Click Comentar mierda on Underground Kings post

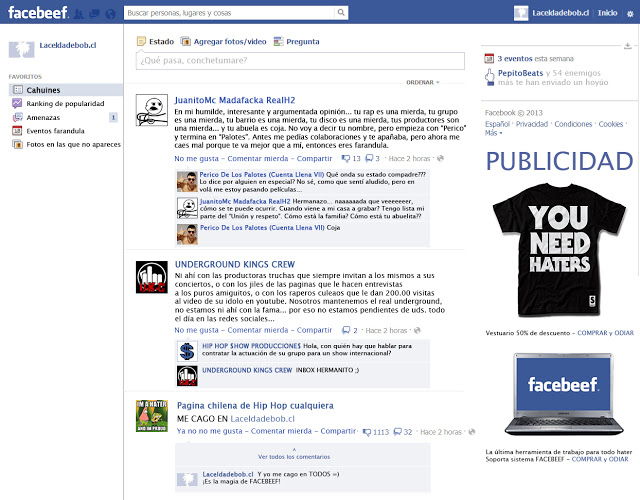click(258, 330)
